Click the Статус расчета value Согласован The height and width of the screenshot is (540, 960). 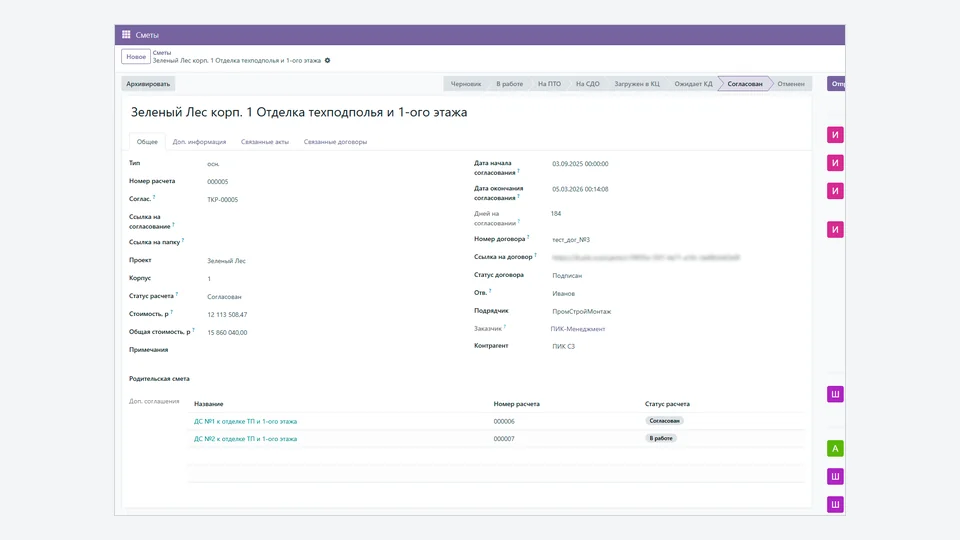coord(224,297)
